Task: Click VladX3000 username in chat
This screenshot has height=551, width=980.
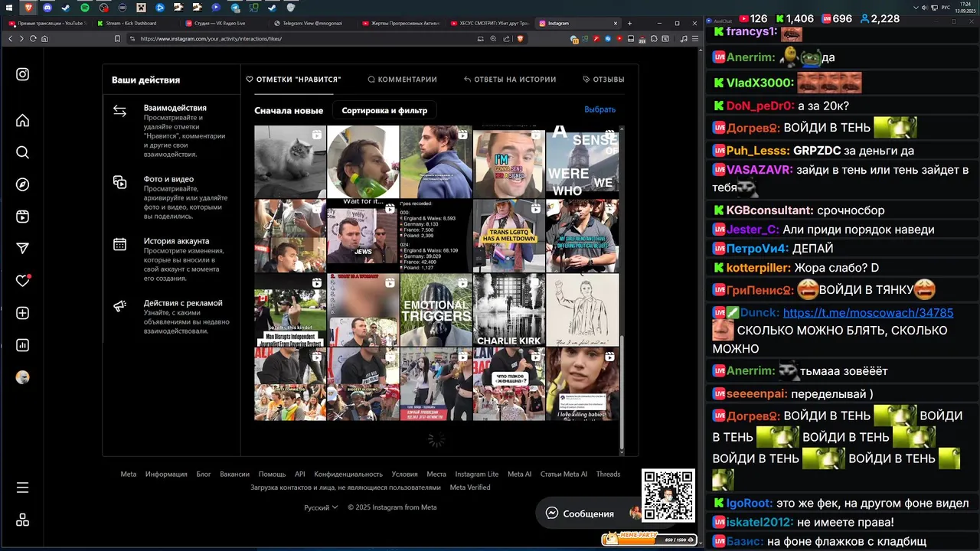Action: 759,83
